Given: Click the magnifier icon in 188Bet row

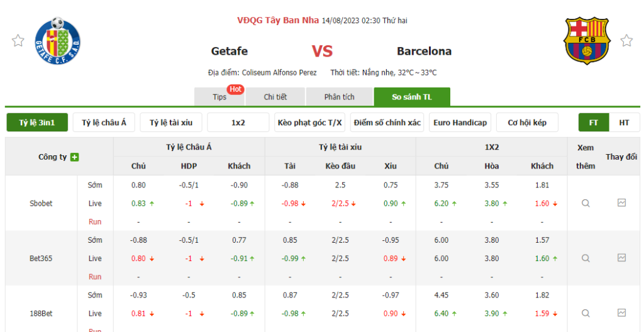Looking at the screenshot, I should tap(586, 313).
